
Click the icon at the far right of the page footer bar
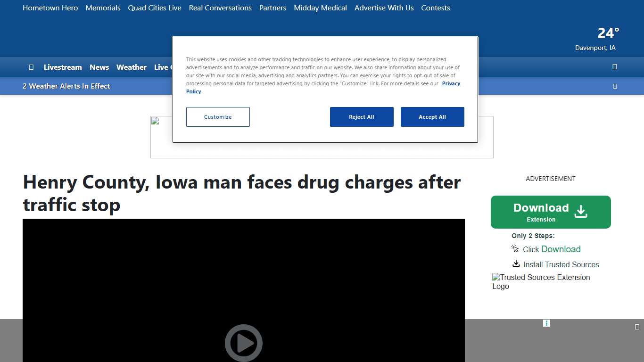click(x=636, y=326)
